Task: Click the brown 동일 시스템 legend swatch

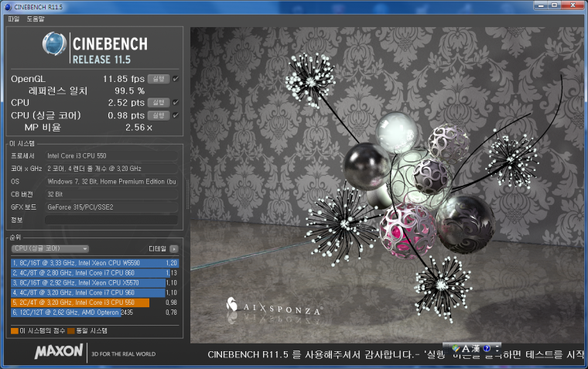Action: click(x=71, y=331)
